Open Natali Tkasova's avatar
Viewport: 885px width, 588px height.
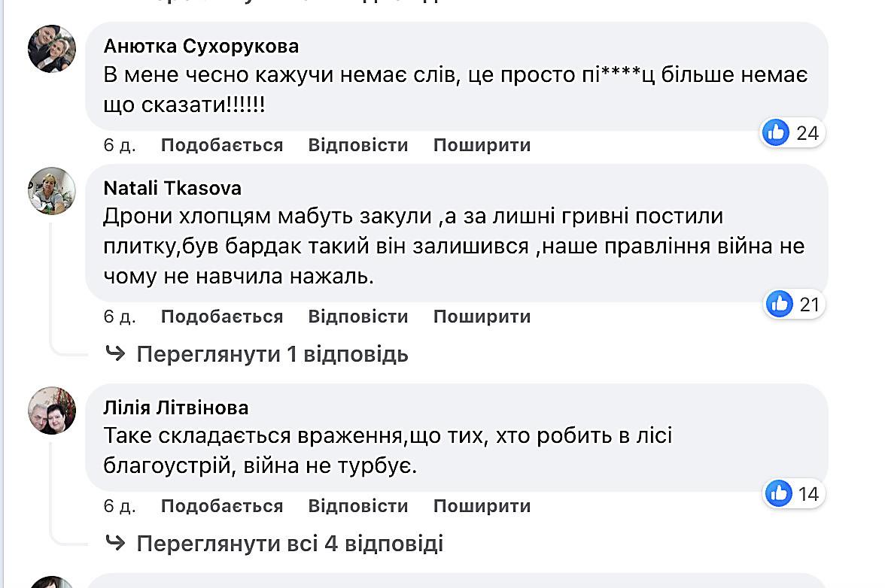[52, 190]
